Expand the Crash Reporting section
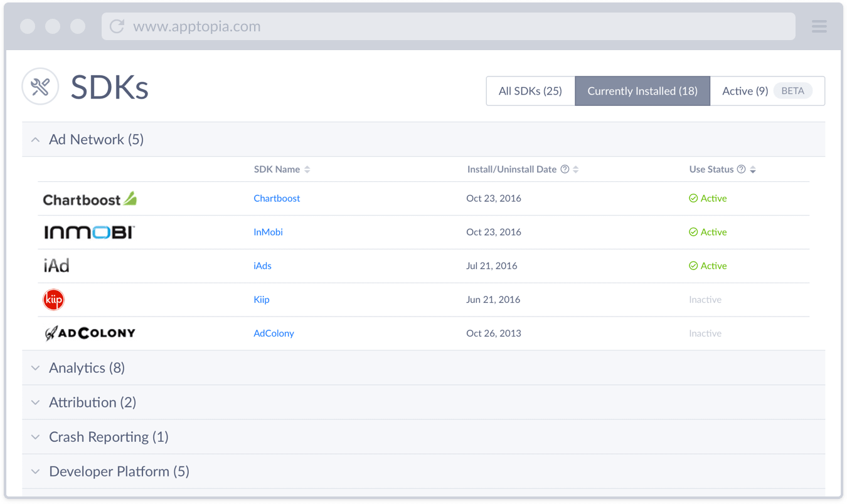The height and width of the screenshot is (504, 847). [x=36, y=437]
